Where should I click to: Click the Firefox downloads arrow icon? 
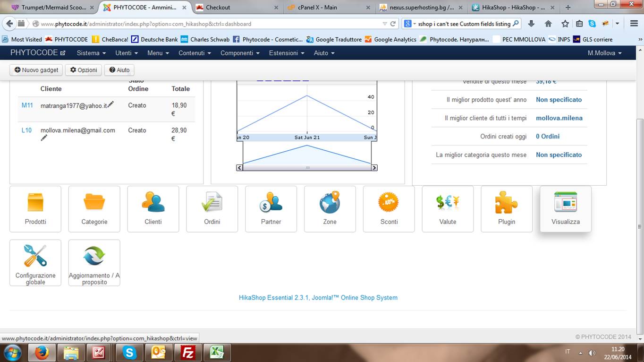pyautogui.click(x=531, y=24)
